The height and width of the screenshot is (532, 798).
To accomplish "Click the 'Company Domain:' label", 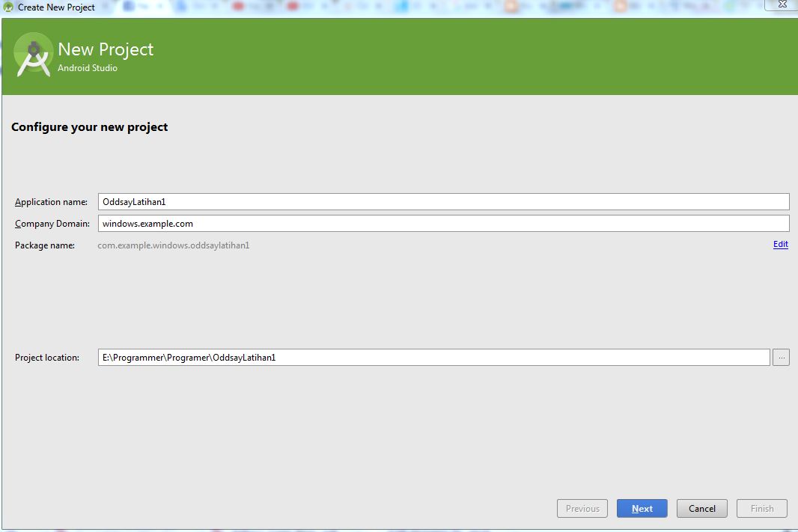I will point(52,224).
